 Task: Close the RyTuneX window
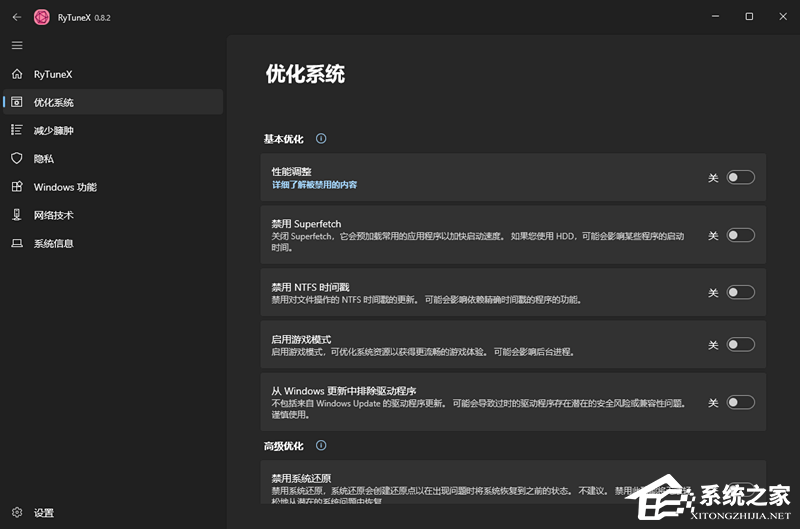point(783,16)
